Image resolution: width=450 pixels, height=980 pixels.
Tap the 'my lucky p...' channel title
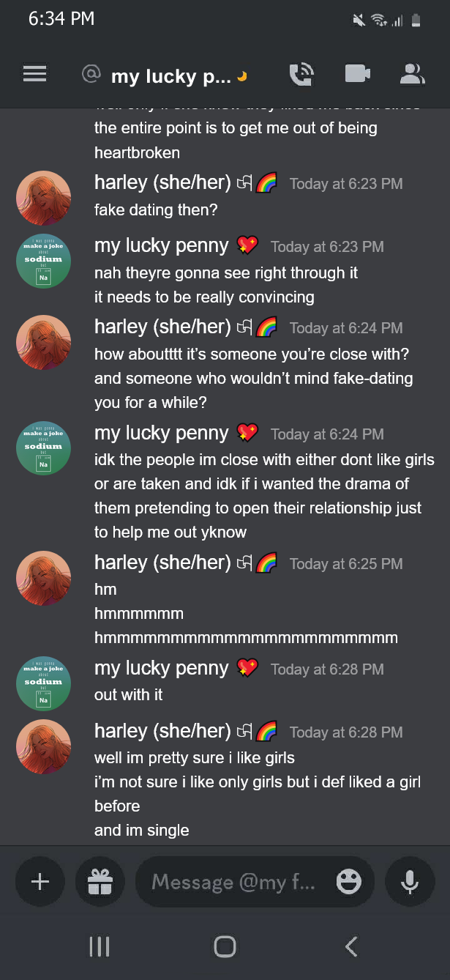171,76
